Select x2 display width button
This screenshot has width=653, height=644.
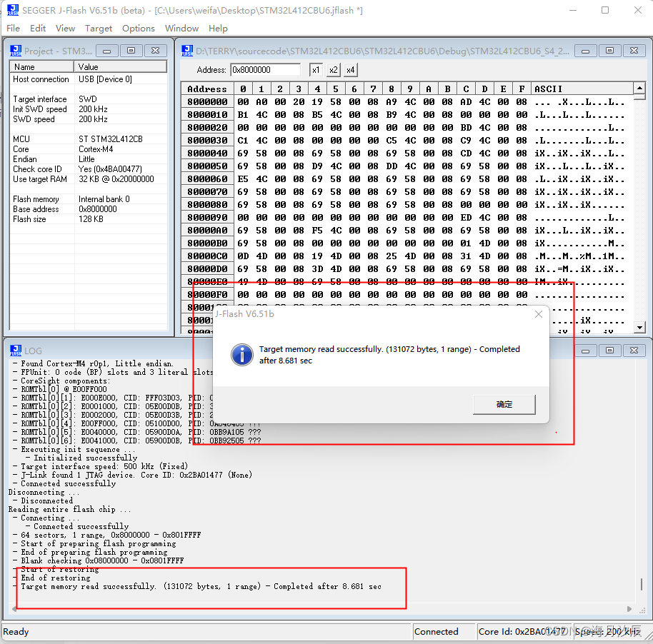point(333,70)
